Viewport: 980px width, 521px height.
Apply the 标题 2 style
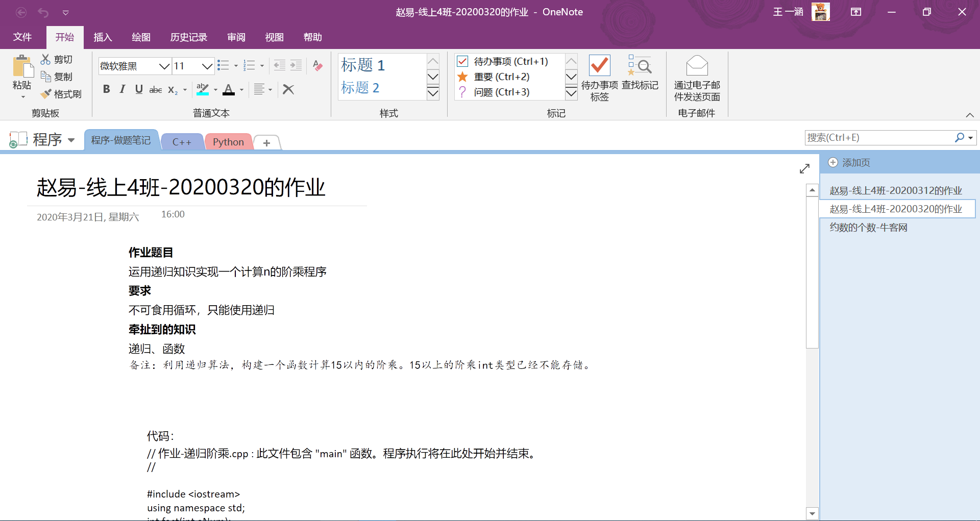coord(360,88)
